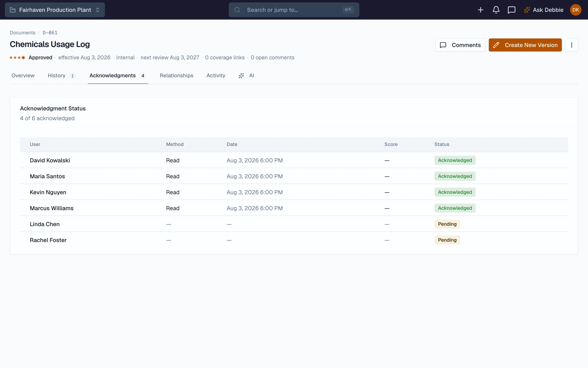Select the David Kowalski row name

50,160
